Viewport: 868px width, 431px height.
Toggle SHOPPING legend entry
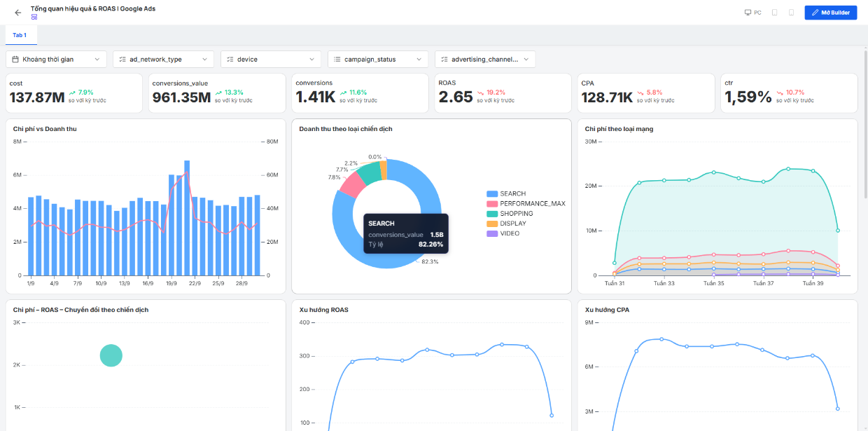coord(510,214)
